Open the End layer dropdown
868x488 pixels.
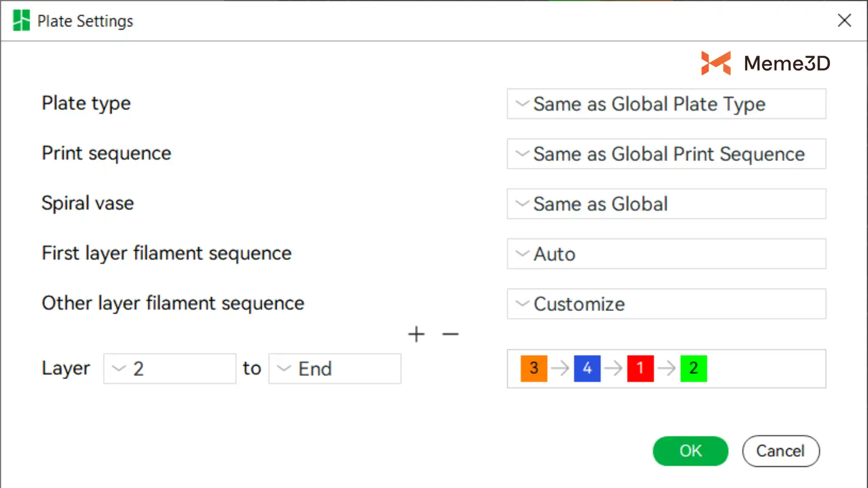pos(335,369)
